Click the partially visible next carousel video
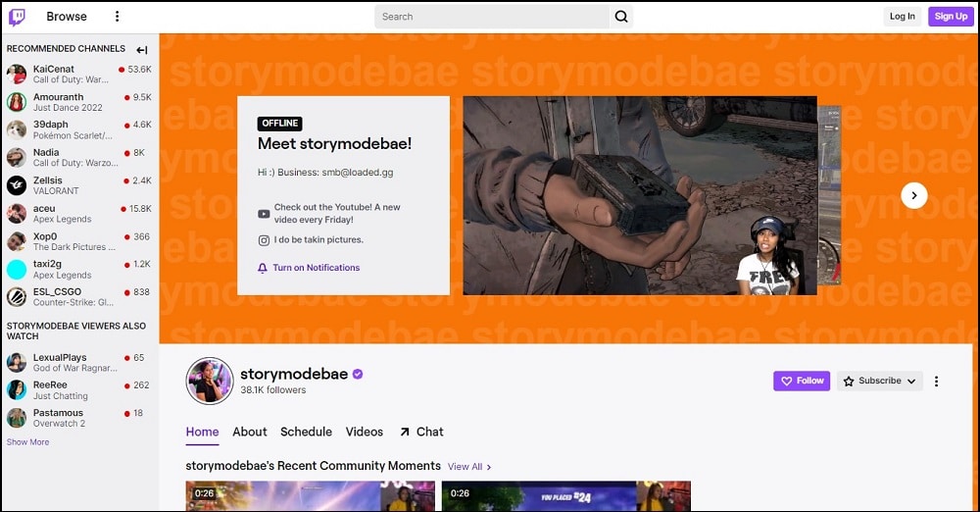 pyautogui.click(x=829, y=194)
